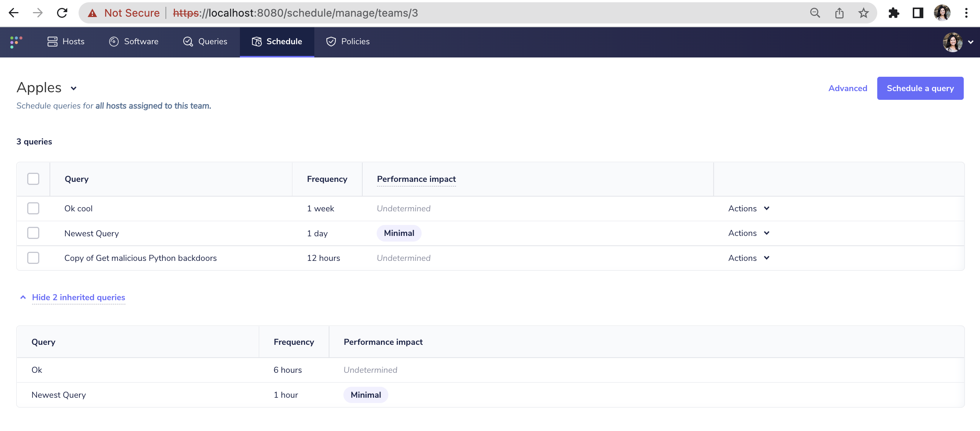Sort by the Performance impact column
Image resolution: width=980 pixels, height=431 pixels.
click(416, 179)
